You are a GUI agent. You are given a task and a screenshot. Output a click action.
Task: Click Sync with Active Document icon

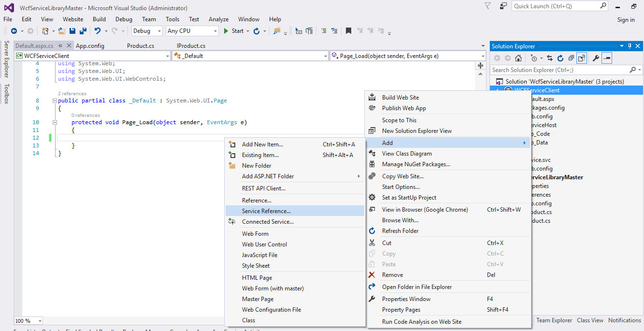click(x=550, y=58)
